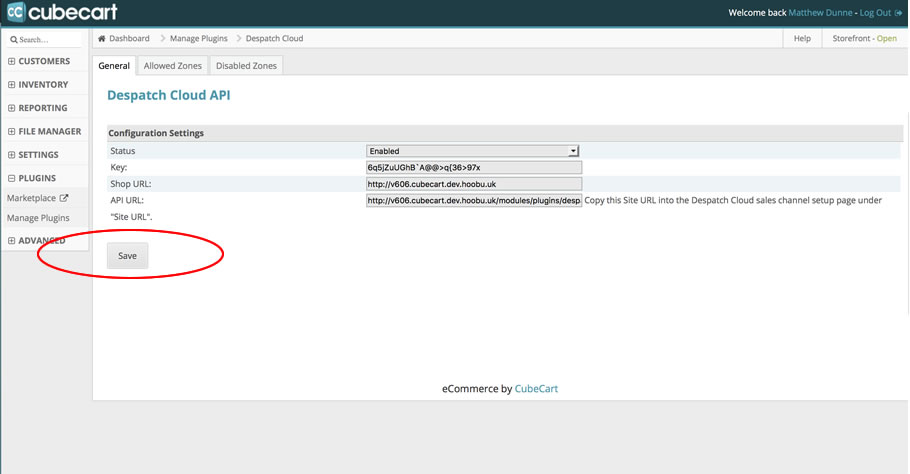Click the Log Out link
910x474 pixels.
click(x=875, y=13)
